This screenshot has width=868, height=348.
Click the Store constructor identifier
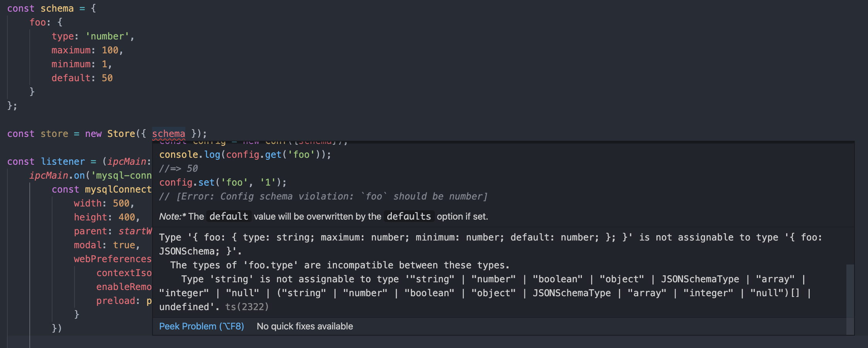121,133
